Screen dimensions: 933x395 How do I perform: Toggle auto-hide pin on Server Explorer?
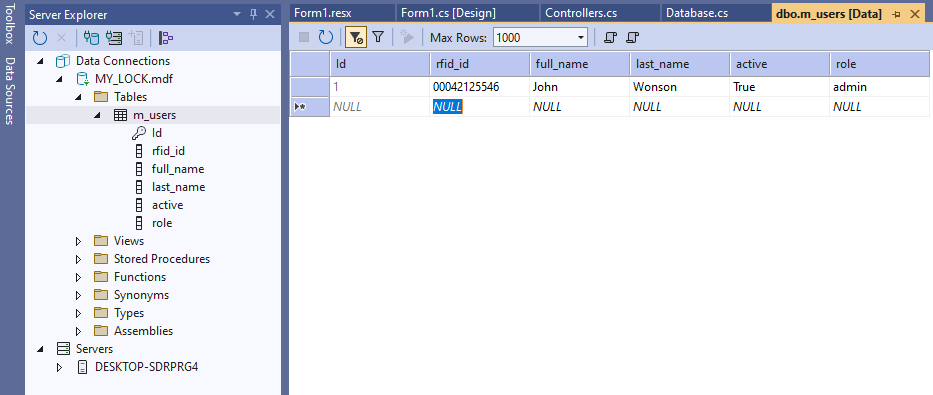point(253,14)
